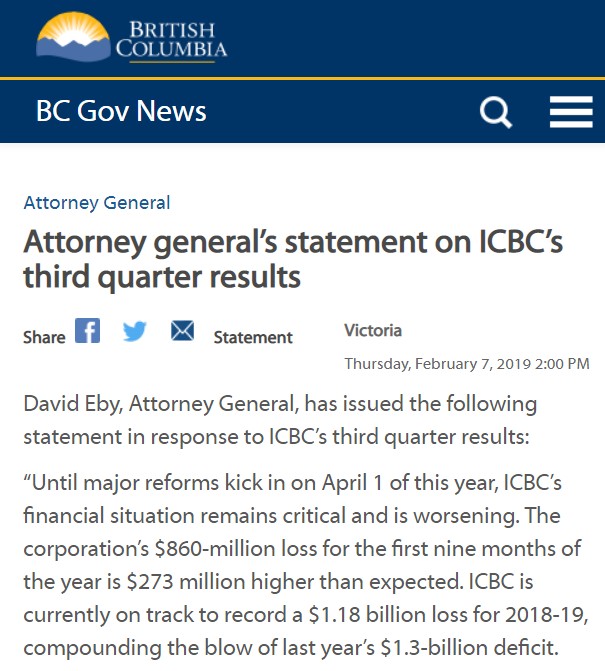Screen dimensions: 605x671
Task: Open the hamburger navigation menu
Action: pos(571,112)
